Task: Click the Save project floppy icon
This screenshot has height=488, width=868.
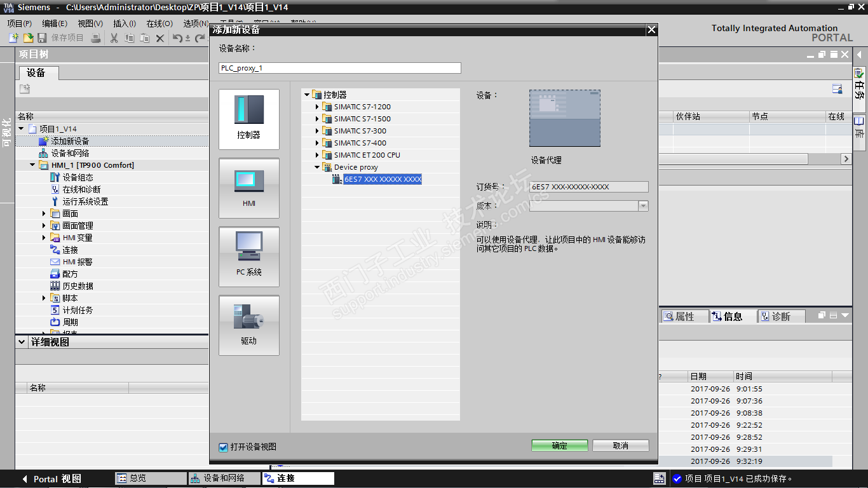Action: pos(42,38)
